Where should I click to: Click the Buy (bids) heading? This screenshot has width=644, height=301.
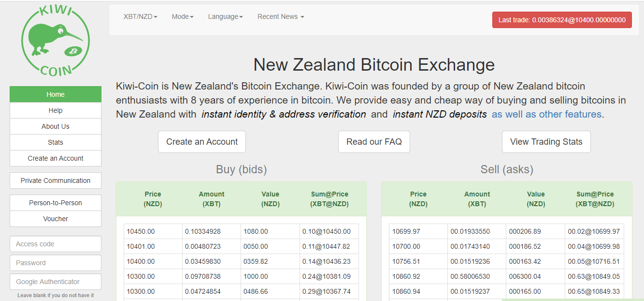[x=242, y=169]
